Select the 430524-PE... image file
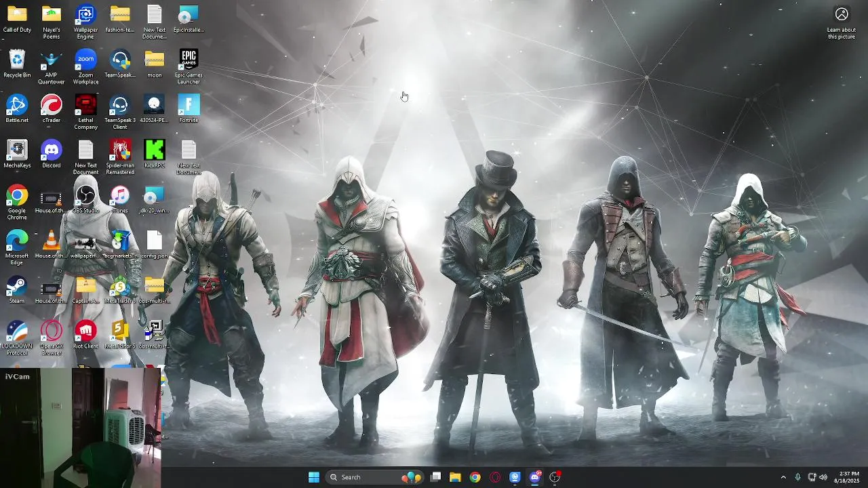This screenshot has width=868, height=488. [x=155, y=109]
